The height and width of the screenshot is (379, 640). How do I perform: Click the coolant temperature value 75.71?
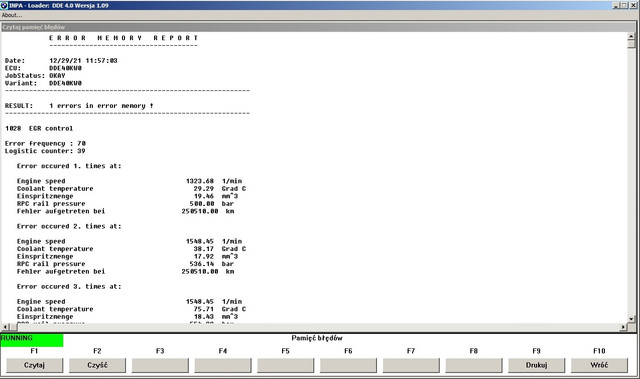[x=204, y=309]
